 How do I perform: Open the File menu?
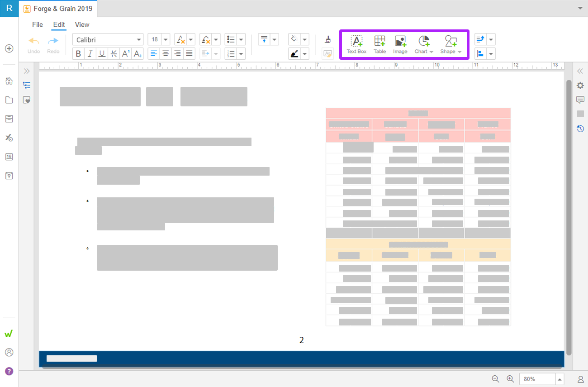click(x=38, y=24)
